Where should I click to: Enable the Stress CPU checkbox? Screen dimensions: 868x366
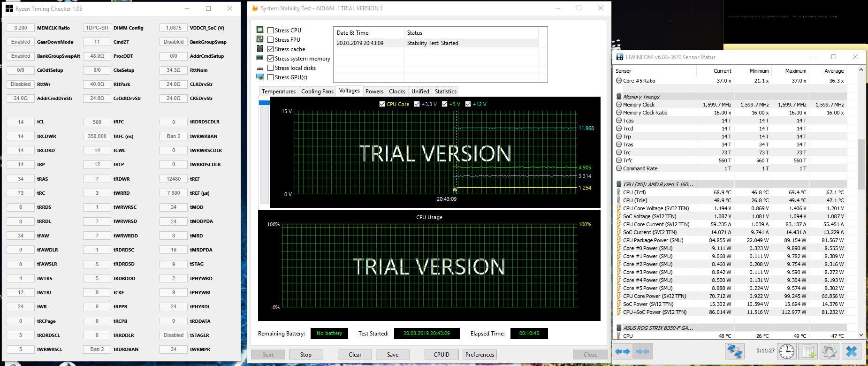pyautogui.click(x=270, y=30)
